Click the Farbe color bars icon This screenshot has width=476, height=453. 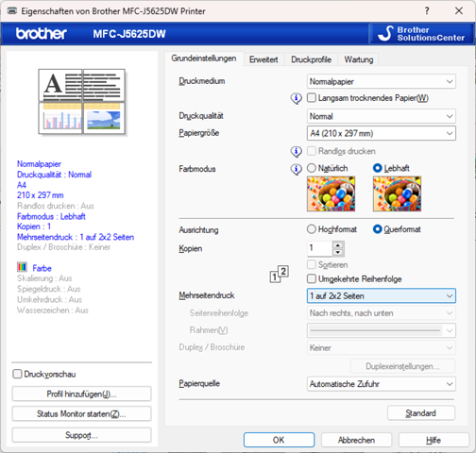pos(22,267)
